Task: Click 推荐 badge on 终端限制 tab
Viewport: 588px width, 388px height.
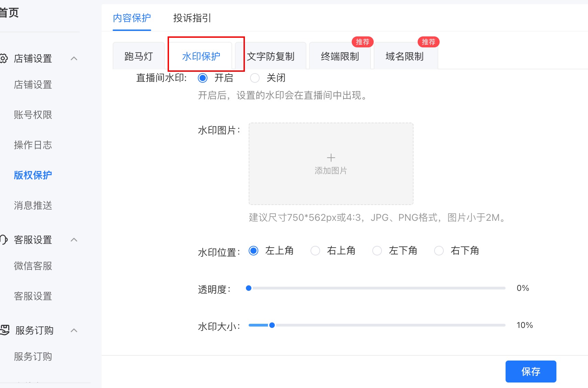Action: click(362, 42)
